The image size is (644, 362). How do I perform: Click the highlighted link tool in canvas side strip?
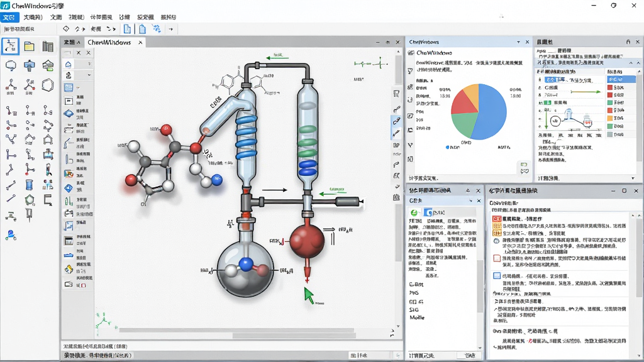[x=396, y=121]
